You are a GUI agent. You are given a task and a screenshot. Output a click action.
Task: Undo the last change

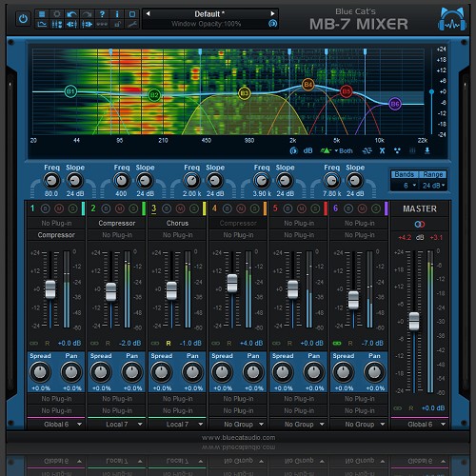tap(72, 14)
